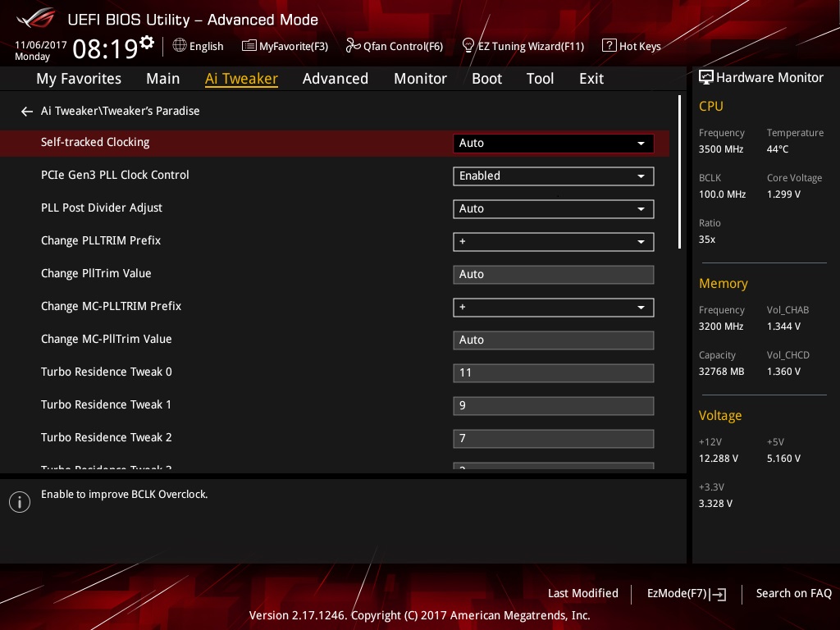Open the PCIe Gen3 PLL Clock Control dropdown
Image resolution: width=840 pixels, height=630 pixels.
[x=554, y=176]
